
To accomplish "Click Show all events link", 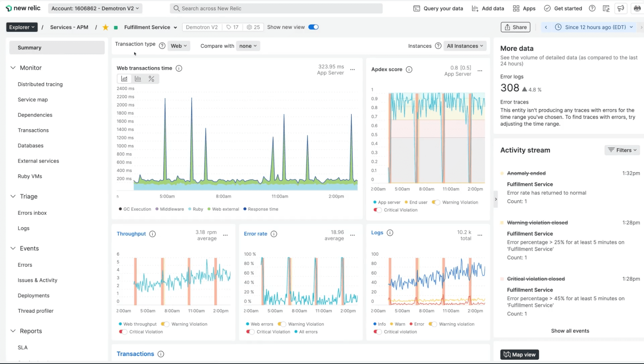I will (570, 331).
